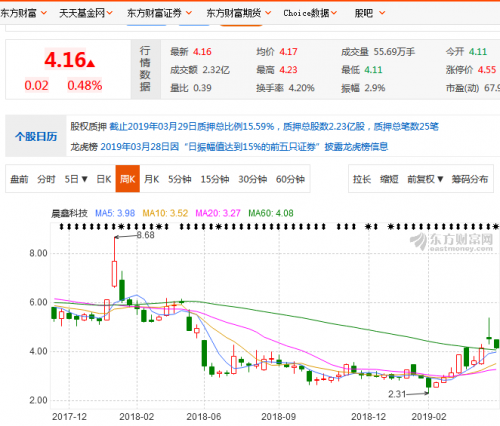Click the 2.31 low price marker
500x426 pixels.
click(x=397, y=394)
